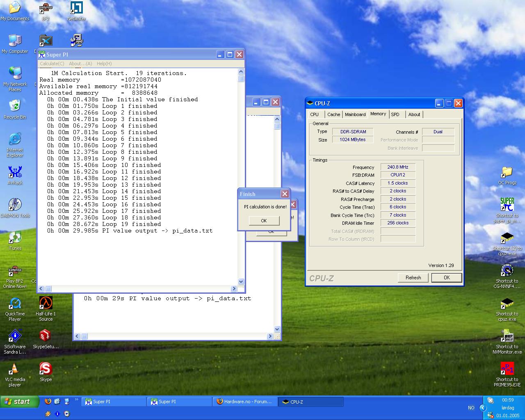The image size is (525, 420).
Task: Open the About...(A) menu in Super PI
Action: coord(80,64)
